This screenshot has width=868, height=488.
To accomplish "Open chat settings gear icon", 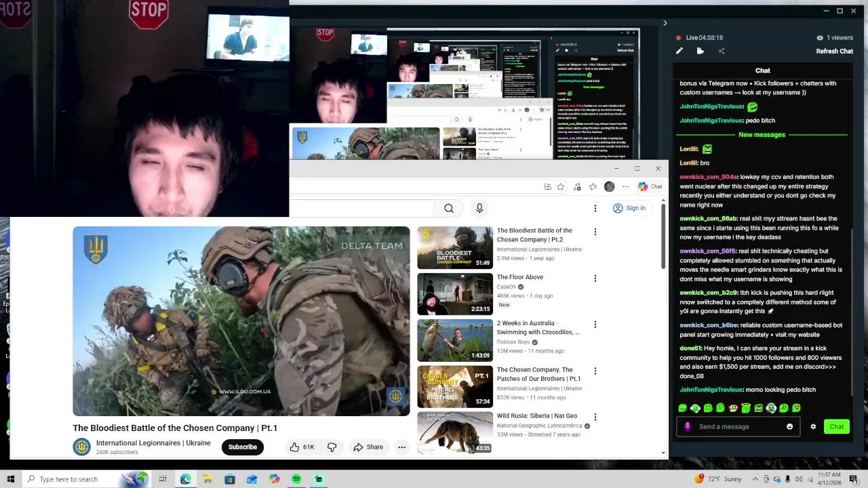I will tap(813, 427).
